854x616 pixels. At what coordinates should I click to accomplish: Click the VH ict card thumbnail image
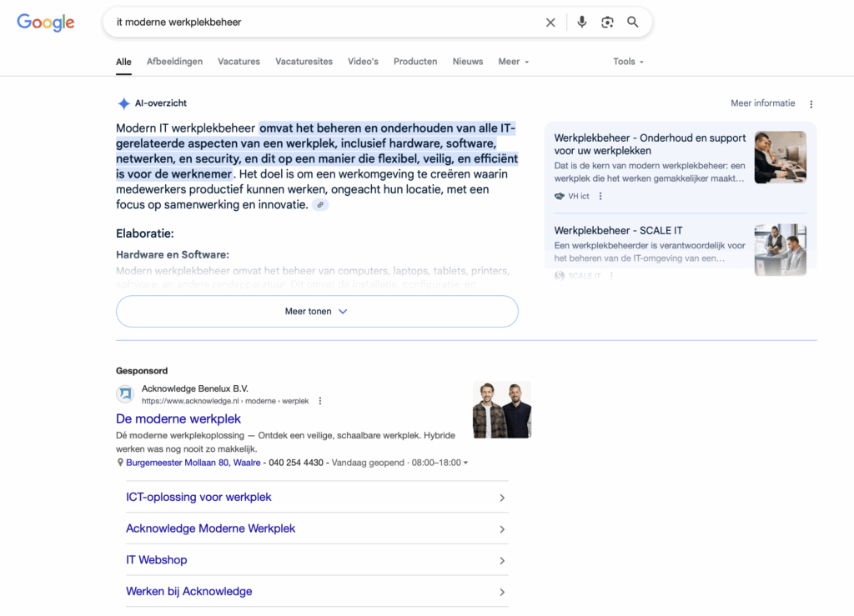click(x=780, y=158)
